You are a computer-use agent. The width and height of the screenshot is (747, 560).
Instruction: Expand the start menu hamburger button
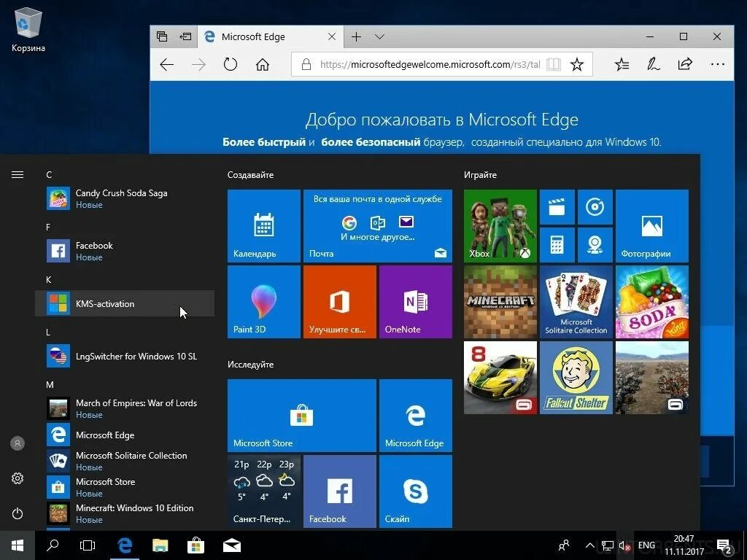click(18, 175)
